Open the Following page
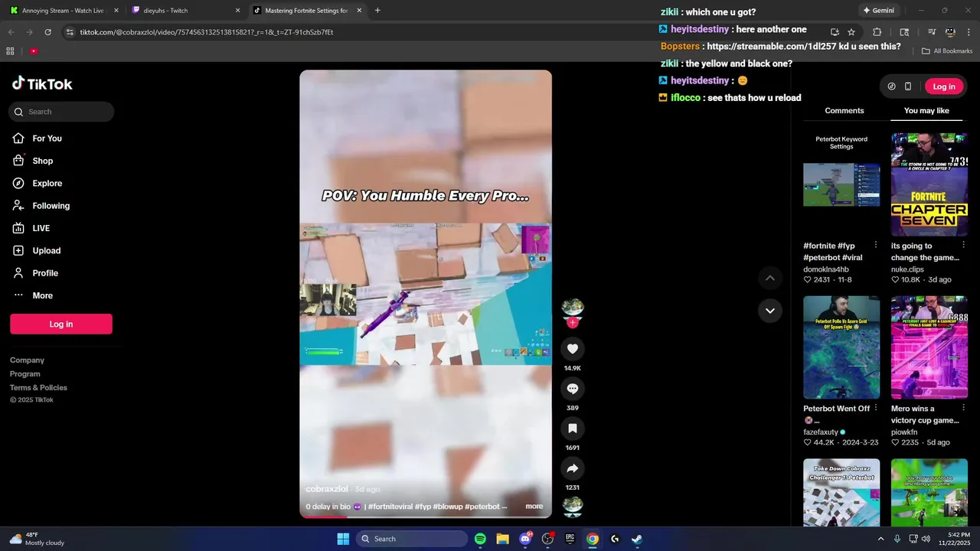Viewport: 980px width, 551px height. (41, 206)
